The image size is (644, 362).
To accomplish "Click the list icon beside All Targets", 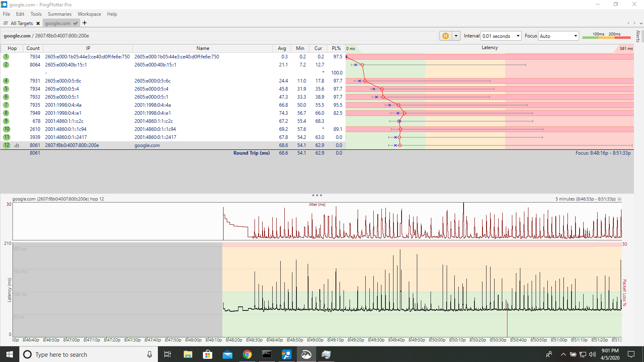I will coord(6,23).
